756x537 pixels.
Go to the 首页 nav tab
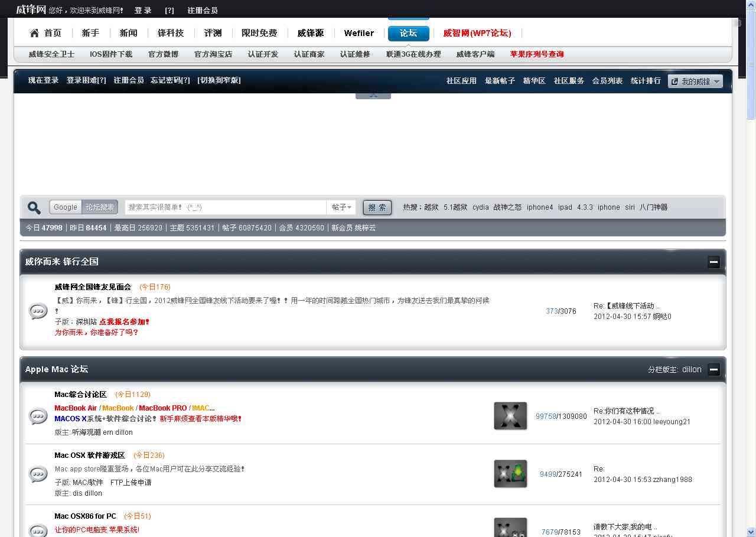(x=53, y=33)
